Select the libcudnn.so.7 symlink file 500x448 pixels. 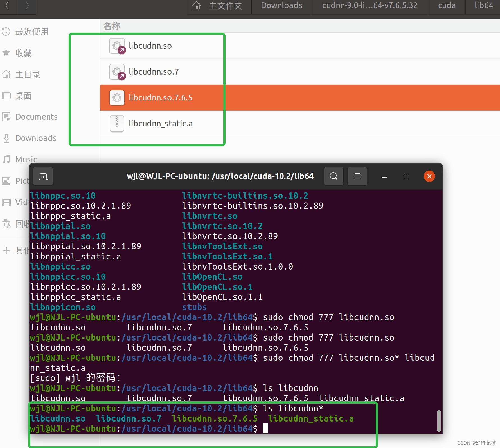tap(300, 72)
